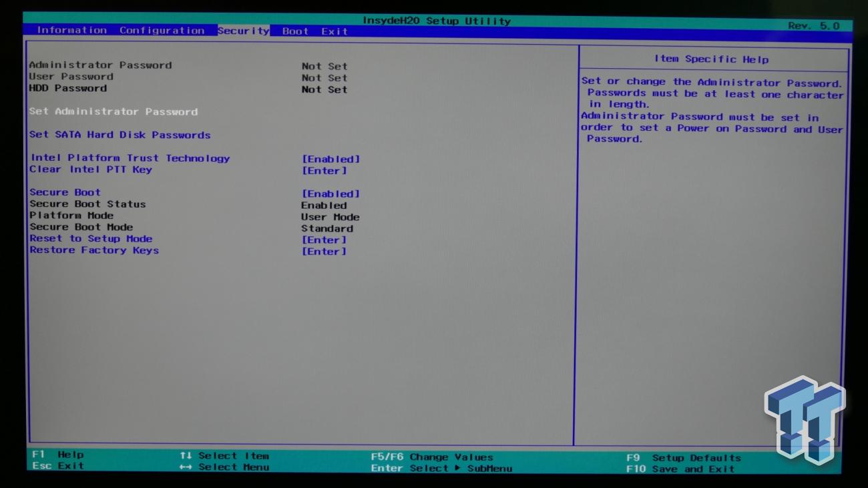Image resolution: width=868 pixels, height=488 pixels.
Task: Go to the Boot tab
Action: click(295, 31)
